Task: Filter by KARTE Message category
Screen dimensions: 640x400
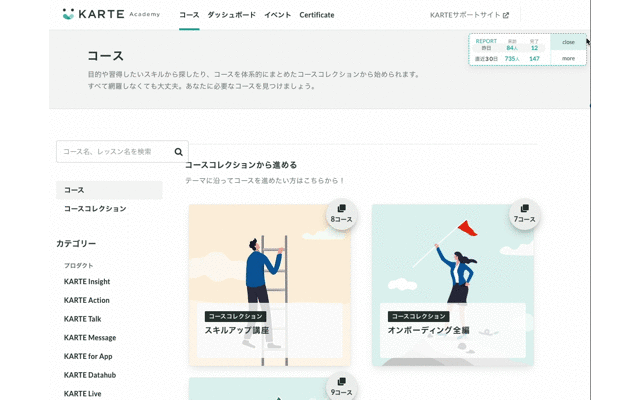Action: (90, 338)
